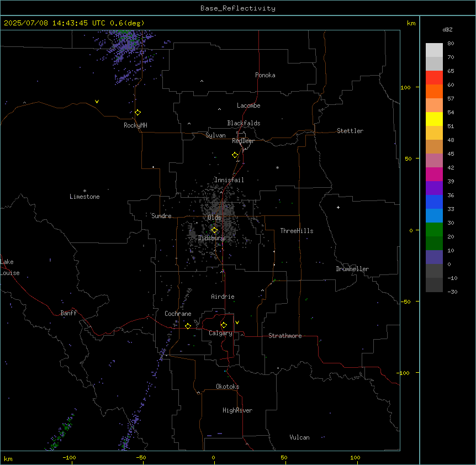The width and height of the screenshot is (476, 465).
Task: Select the purple 39 dBZ color swatch
Action: tap(434, 188)
